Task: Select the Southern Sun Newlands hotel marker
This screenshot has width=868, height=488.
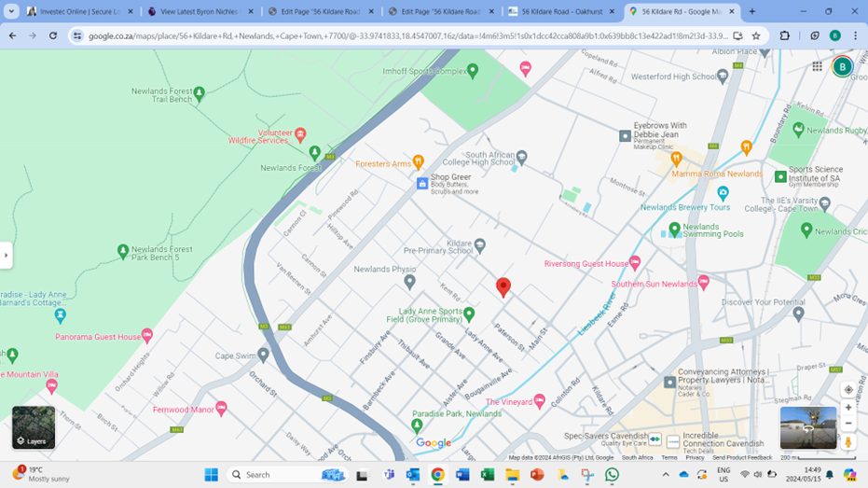Action: 703,283
